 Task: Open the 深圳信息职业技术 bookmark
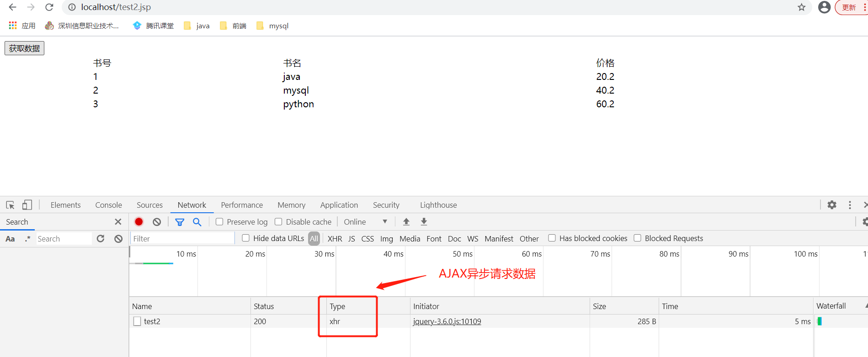(x=82, y=26)
